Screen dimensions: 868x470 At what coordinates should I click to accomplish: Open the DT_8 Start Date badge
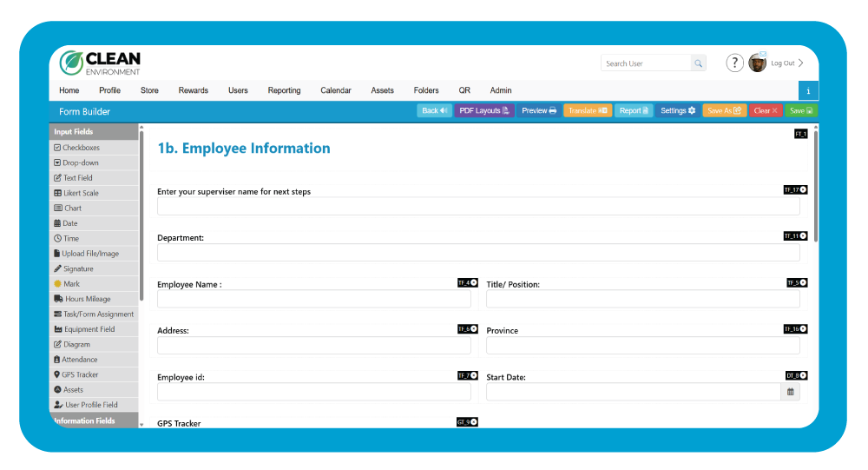pyautogui.click(x=796, y=376)
